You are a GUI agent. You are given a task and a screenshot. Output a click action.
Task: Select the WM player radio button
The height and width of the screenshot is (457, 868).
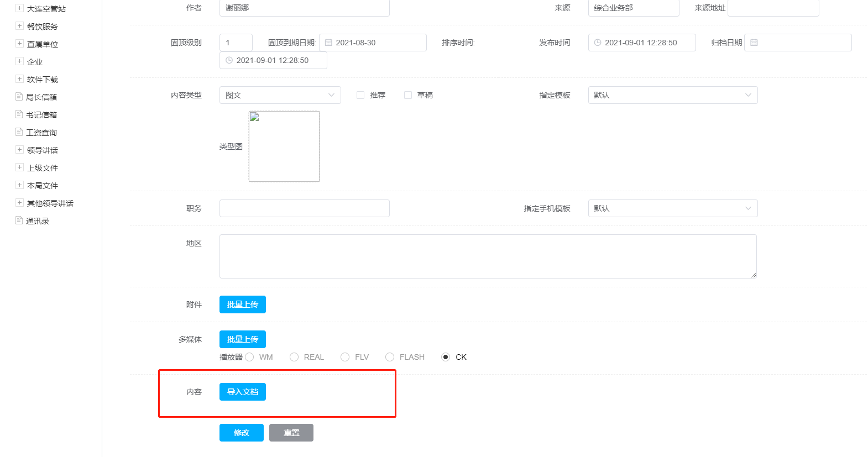tap(249, 357)
